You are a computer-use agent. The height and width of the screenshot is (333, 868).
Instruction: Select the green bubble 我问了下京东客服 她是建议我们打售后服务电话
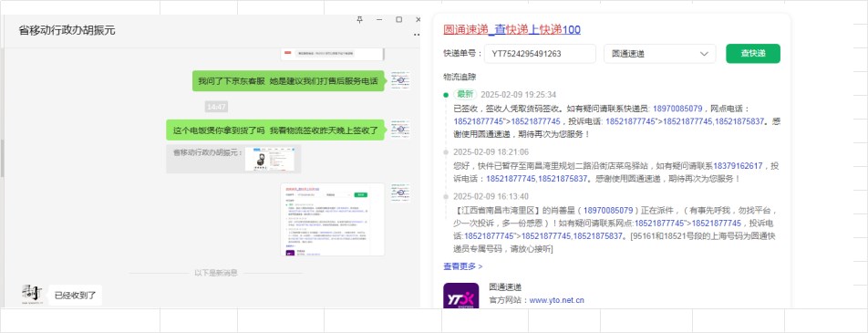tap(288, 81)
